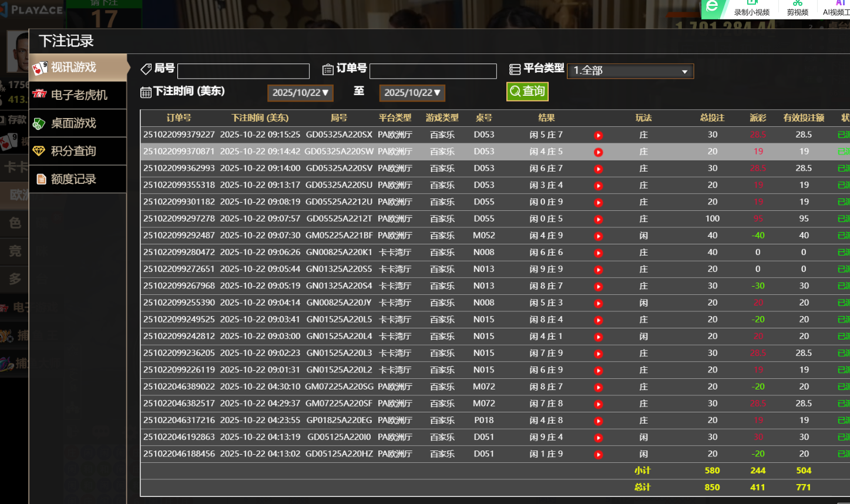The width and height of the screenshot is (850, 504).
Task: Switch to the 桌面游戏 tab
Action: click(x=73, y=123)
